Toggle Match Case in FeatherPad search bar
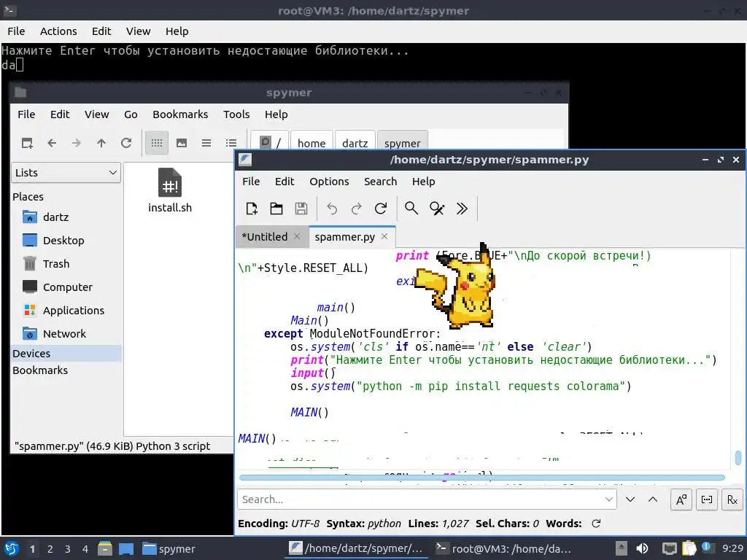747x560 pixels. pyautogui.click(x=681, y=499)
